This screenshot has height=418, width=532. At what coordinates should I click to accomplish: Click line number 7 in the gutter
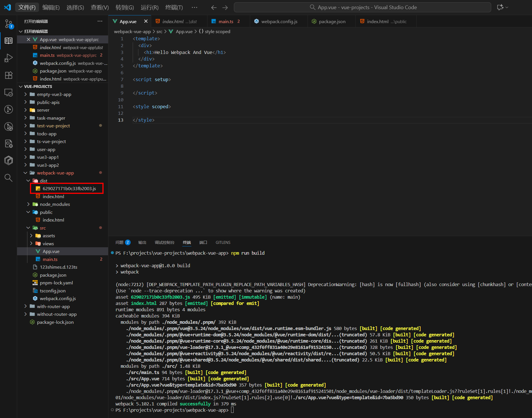[x=122, y=79]
